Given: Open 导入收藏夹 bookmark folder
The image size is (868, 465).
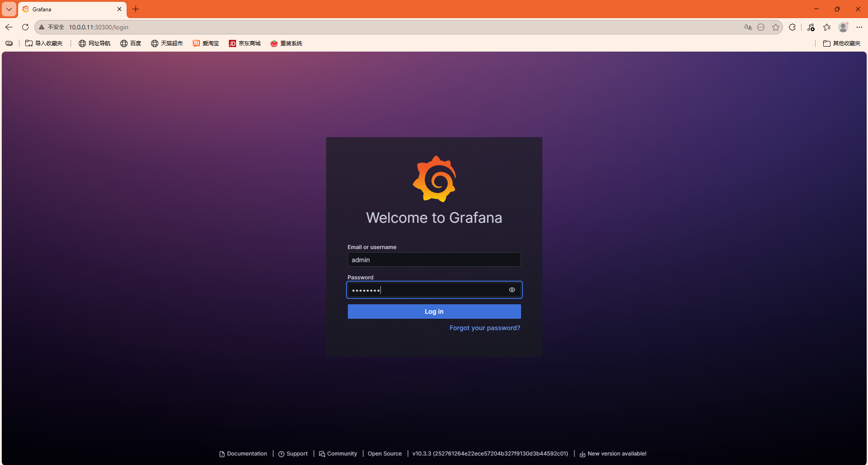Looking at the screenshot, I should click(x=44, y=43).
